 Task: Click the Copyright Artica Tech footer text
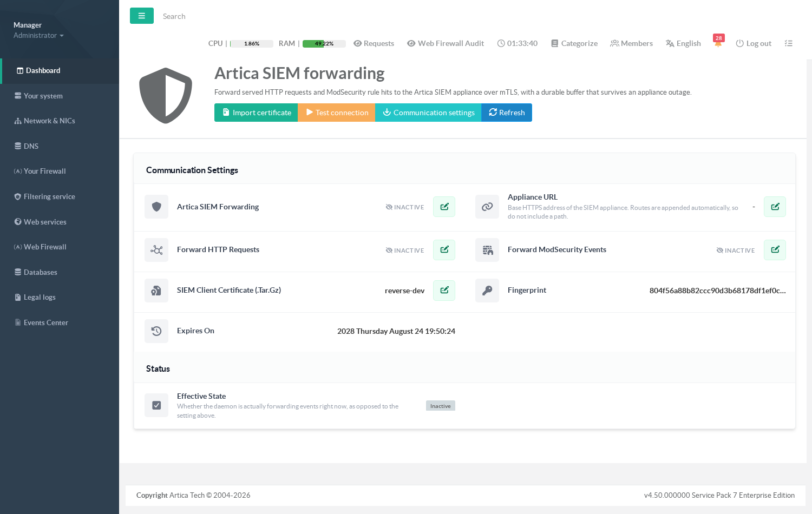(193, 495)
